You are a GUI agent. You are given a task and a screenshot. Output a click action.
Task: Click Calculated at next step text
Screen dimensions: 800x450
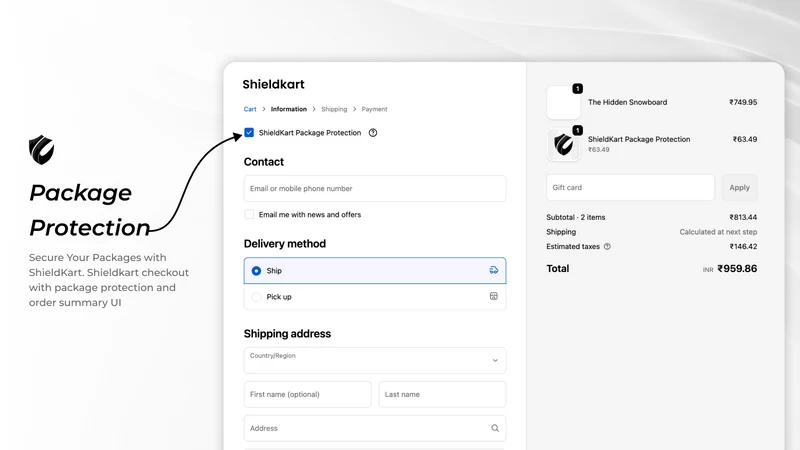(x=718, y=232)
